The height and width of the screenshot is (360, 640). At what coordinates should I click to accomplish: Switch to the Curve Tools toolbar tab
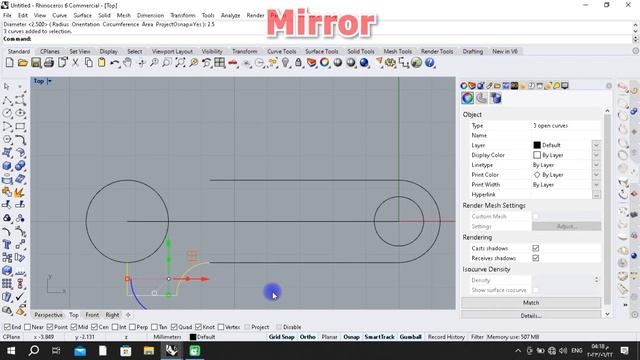point(282,51)
